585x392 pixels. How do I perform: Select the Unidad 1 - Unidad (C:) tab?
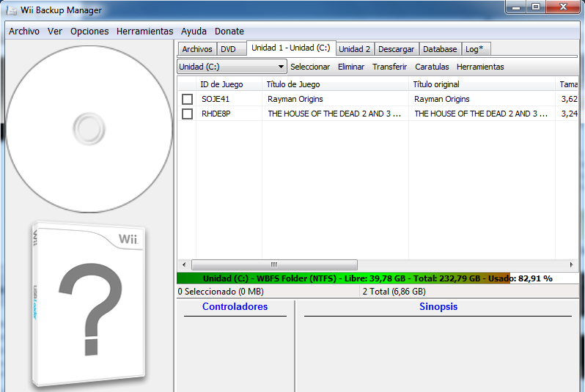(x=291, y=48)
